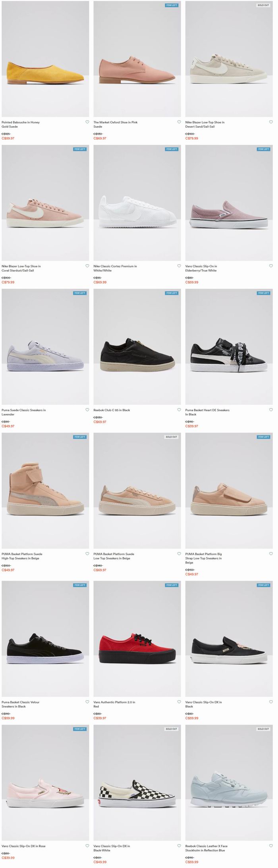The height and width of the screenshot is (868, 278).
Task: View the white Nike Cortez image
Action: (x=137, y=203)
